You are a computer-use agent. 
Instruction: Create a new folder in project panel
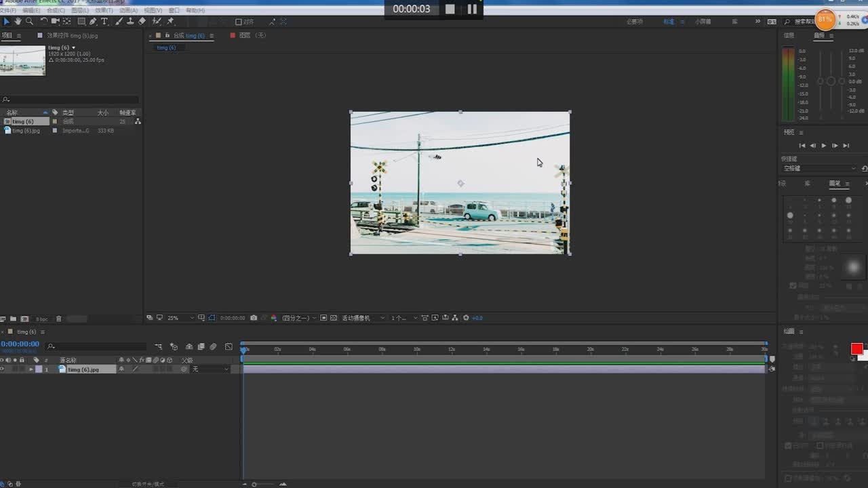[x=13, y=319]
